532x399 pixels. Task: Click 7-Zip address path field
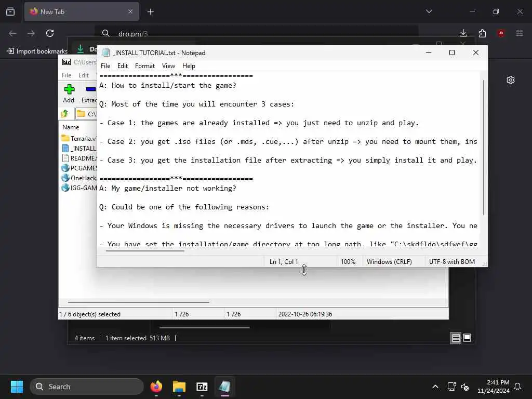(86, 114)
